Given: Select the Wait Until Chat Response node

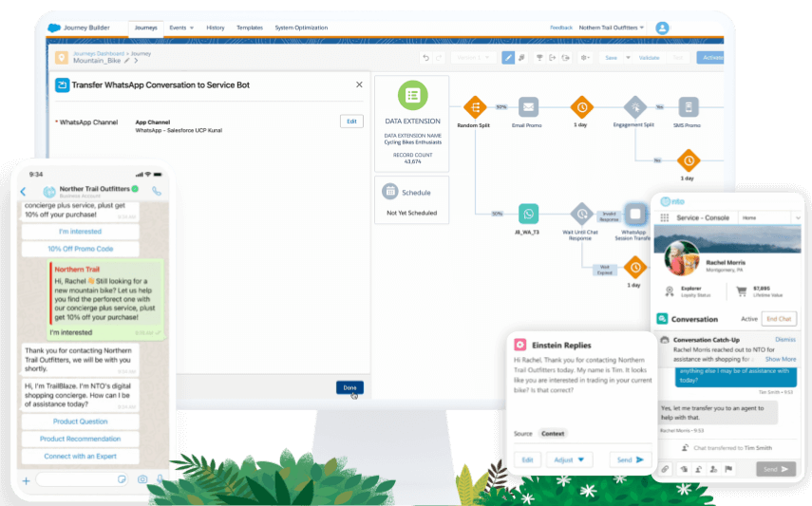Looking at the screenshot, I should [581, 214].
